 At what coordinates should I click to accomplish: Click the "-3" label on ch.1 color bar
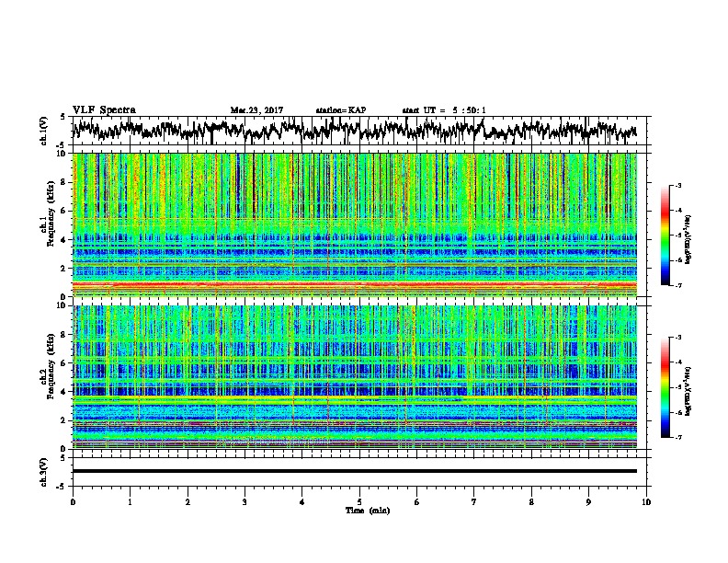pyautogui.click(x=677, y=185)
